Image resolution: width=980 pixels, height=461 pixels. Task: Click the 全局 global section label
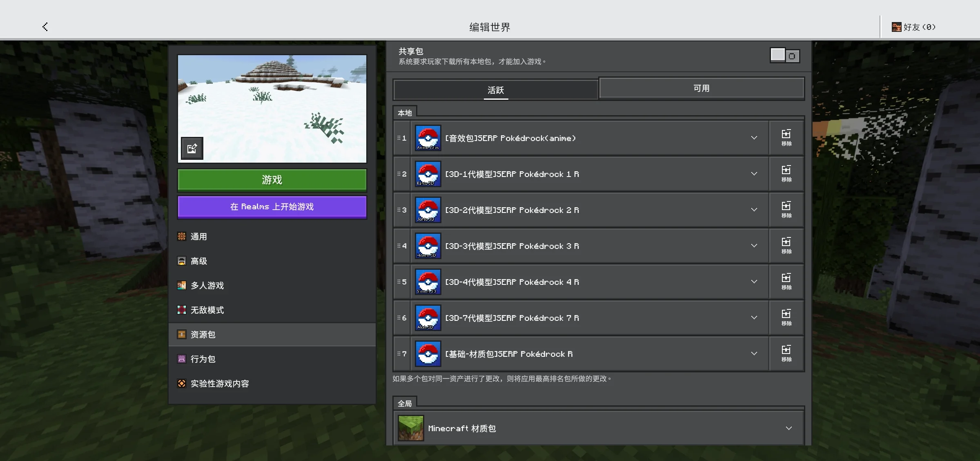click(405, 403)
